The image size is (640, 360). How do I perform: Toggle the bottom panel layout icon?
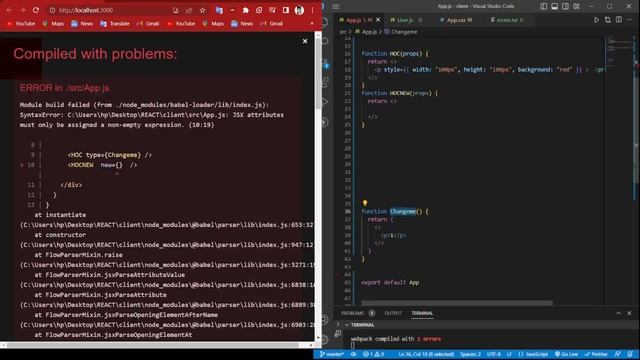[554, 6]
